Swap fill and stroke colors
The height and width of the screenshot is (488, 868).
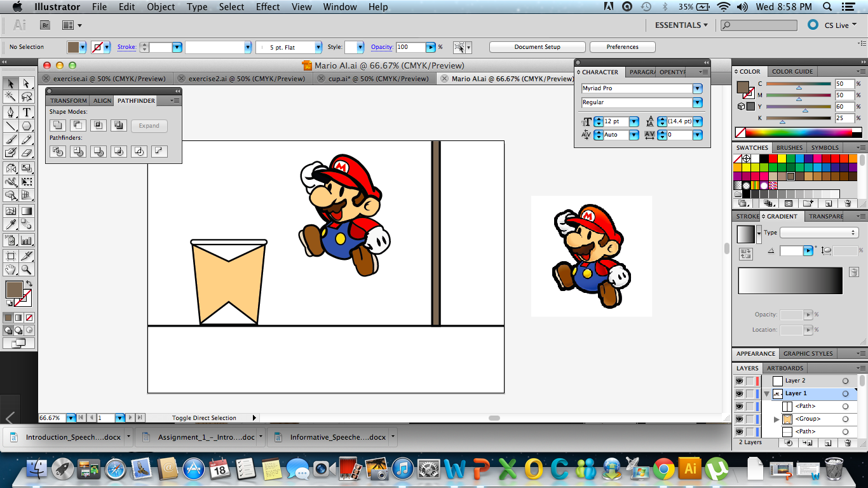(x=29, y=283)
